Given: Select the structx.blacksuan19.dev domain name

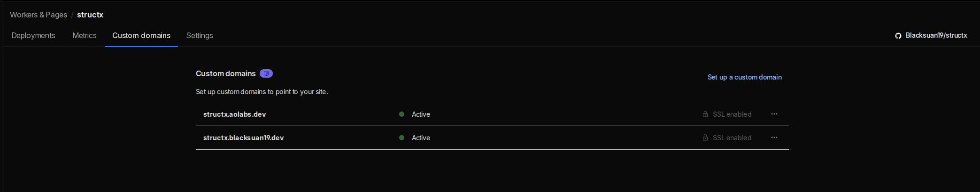Looking at the screenshot, I should coord(243,138).
